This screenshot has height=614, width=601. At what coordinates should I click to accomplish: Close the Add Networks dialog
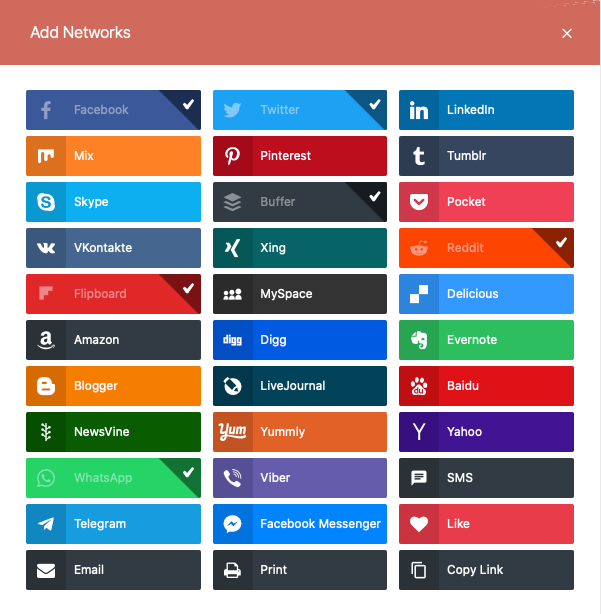click(x=567, y=33)
